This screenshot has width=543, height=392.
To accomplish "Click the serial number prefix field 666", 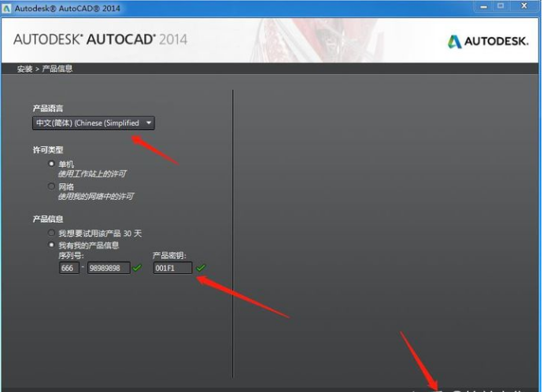I will [69, 268].
